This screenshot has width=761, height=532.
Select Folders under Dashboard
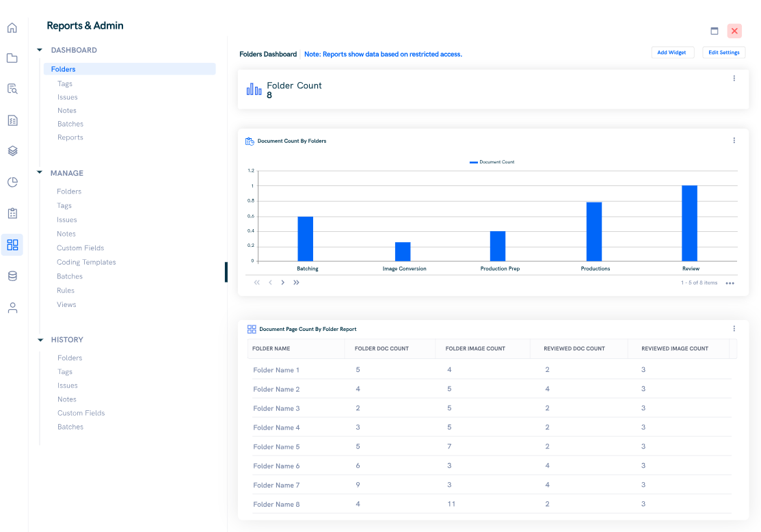pyautogui.click(x=130, y=69)
